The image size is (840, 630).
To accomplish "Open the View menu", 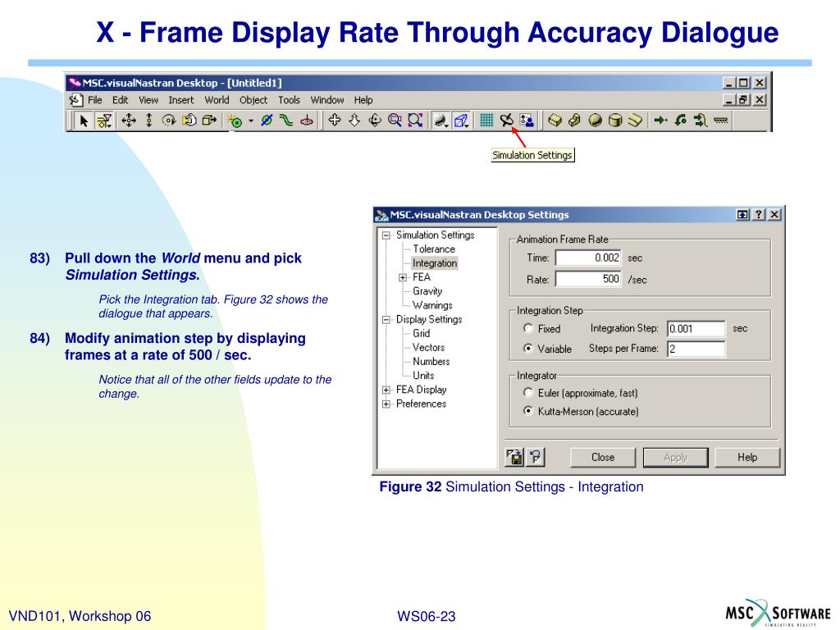I will click(x=148, y=100).
